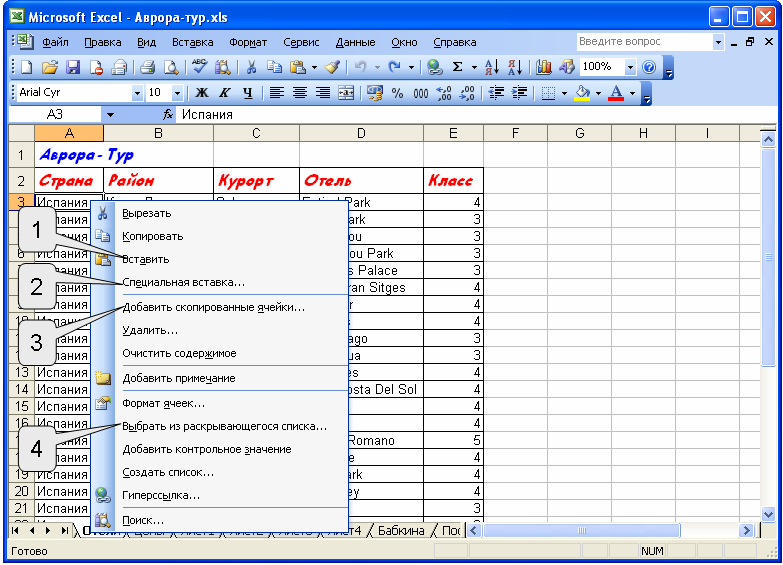Toggle italic К formatting
The width and height of the screenshot is (783, 565).
click(225, 93)
